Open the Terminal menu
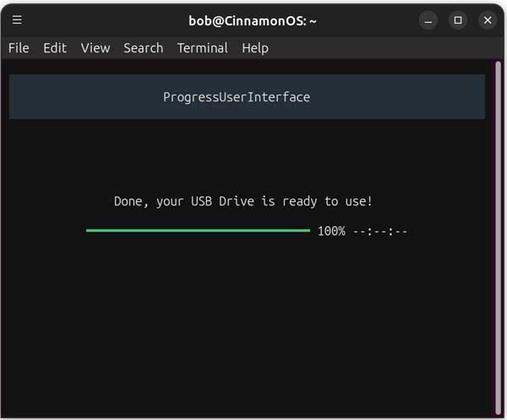The image size is (507, 420). tap(202, 48)
